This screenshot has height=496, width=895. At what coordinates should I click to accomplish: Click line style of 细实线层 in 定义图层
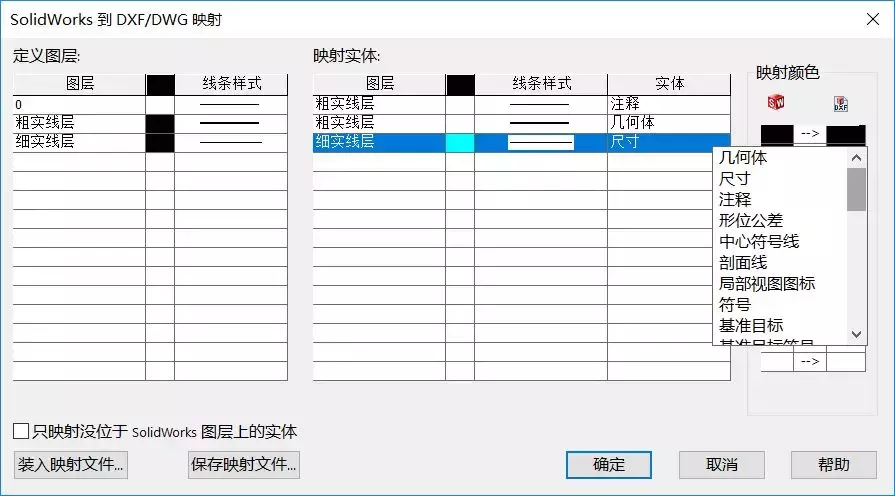coord(231,142)
